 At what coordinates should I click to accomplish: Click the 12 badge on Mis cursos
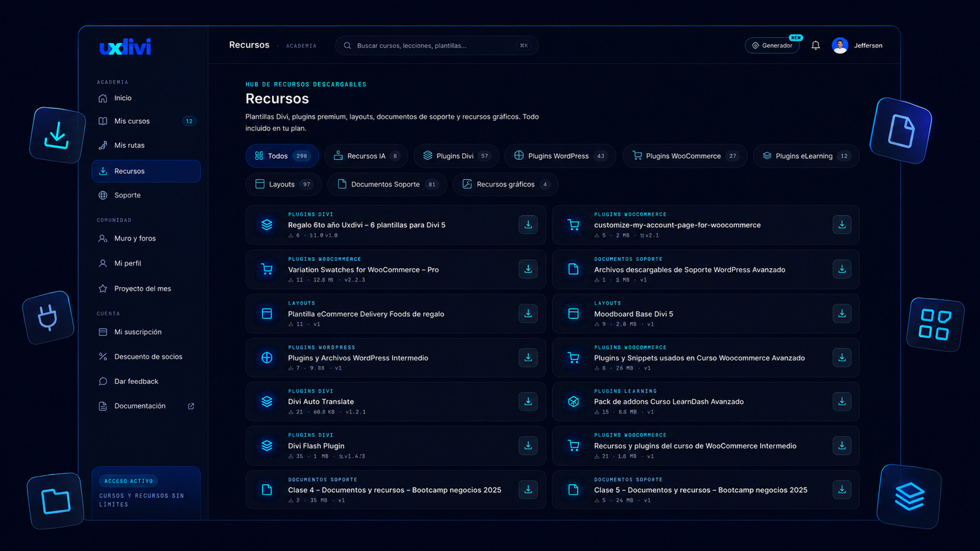pyautogui.click(x=189, y=121)
